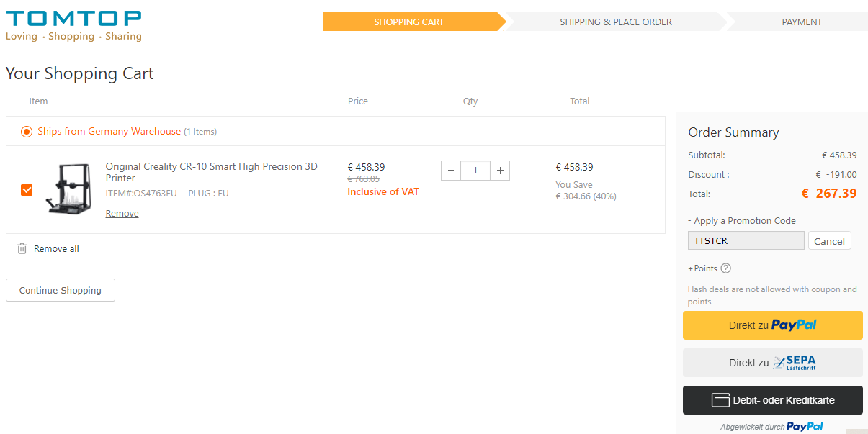Click the Subtotal € 458.39 value

pos(839,155)
